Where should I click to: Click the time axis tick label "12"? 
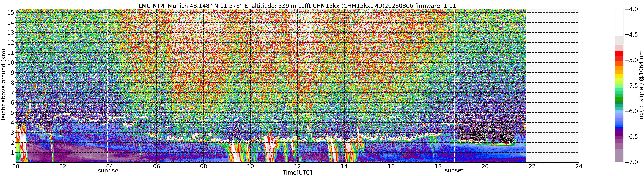(x=297, y=166)
